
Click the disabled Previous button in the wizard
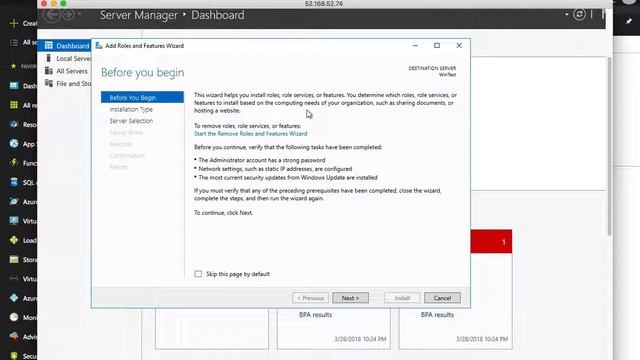coord(310,298)
